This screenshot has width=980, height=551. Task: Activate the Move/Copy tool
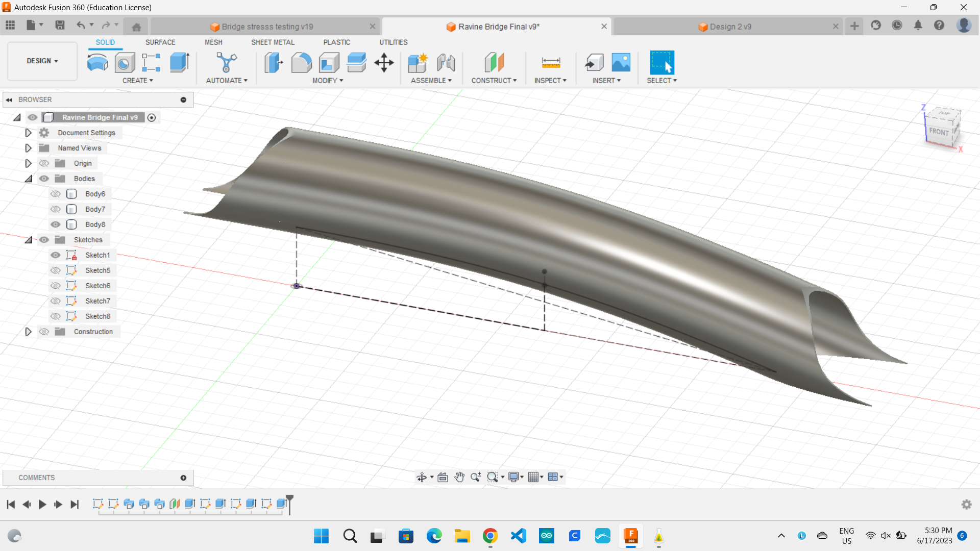pyautogui.click(x=384, y=62)
